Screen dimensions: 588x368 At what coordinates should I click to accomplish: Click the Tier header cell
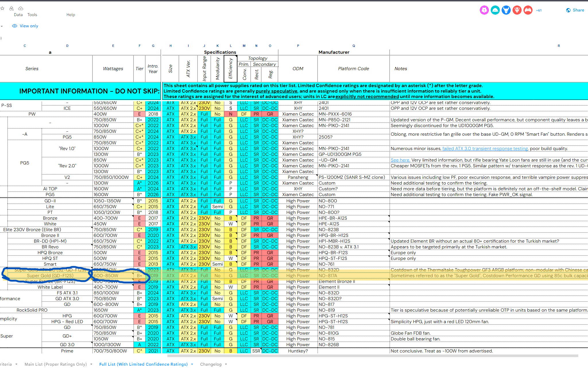click(140, 69)
